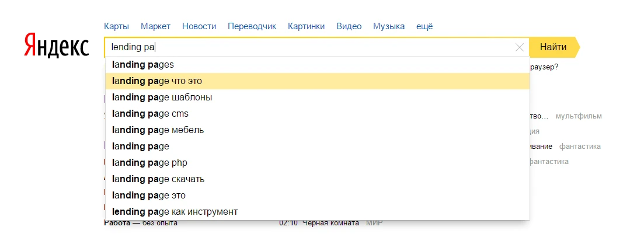
Task: Select suggestion "landing pages"
Action: coord(143,65)
